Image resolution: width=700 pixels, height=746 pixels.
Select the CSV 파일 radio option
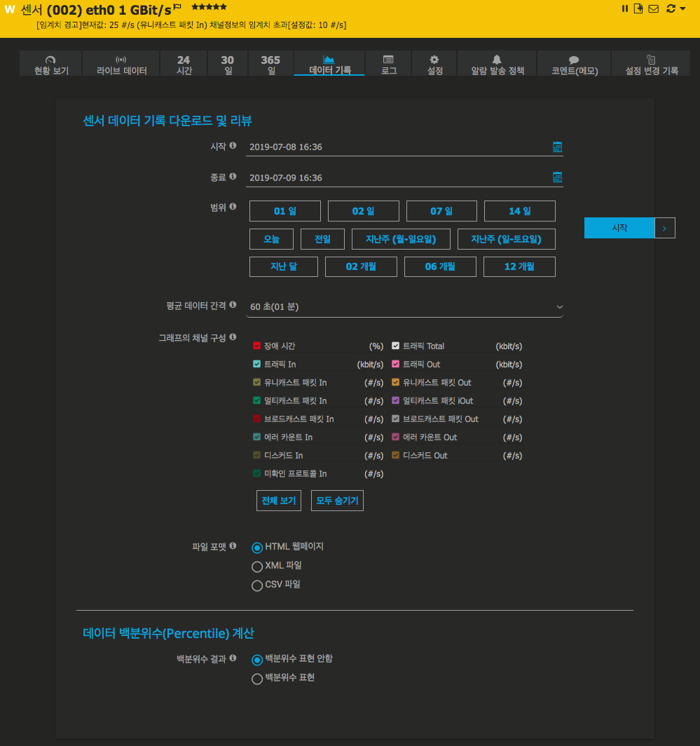pos(256,585)
